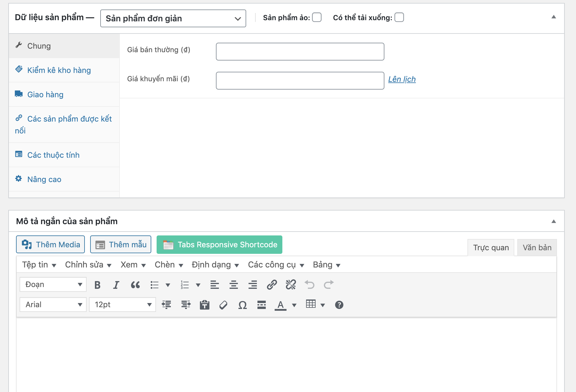Click Lên lịch promotional price link
576x392 pixels.
401,79
